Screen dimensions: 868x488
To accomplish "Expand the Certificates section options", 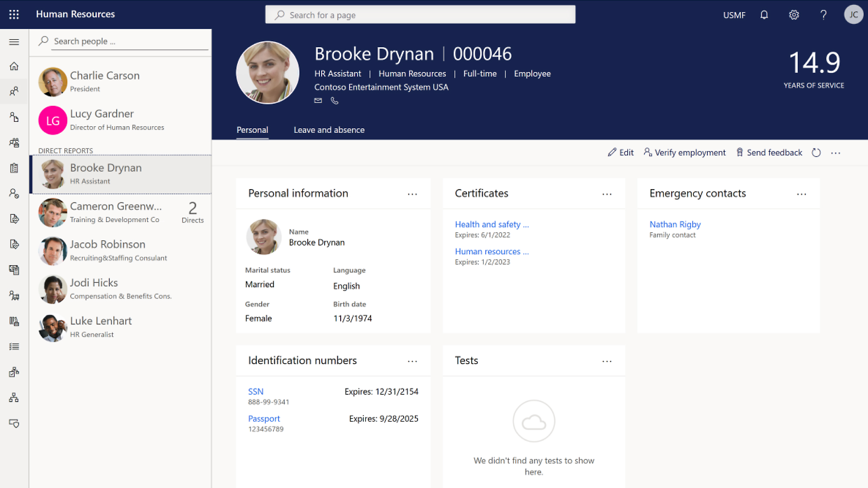I will pyautogui.click(x=608, y=193).
